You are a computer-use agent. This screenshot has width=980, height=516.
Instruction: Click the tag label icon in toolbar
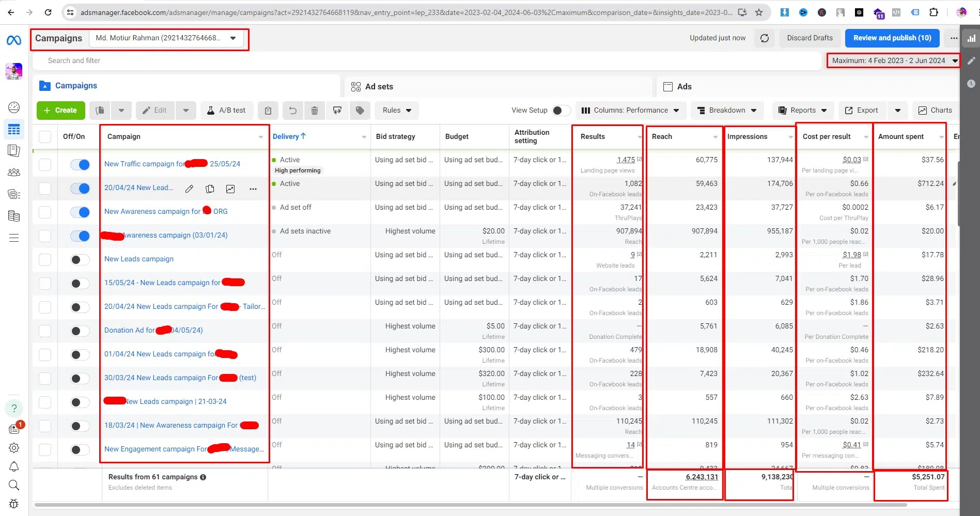coord(360,111)
